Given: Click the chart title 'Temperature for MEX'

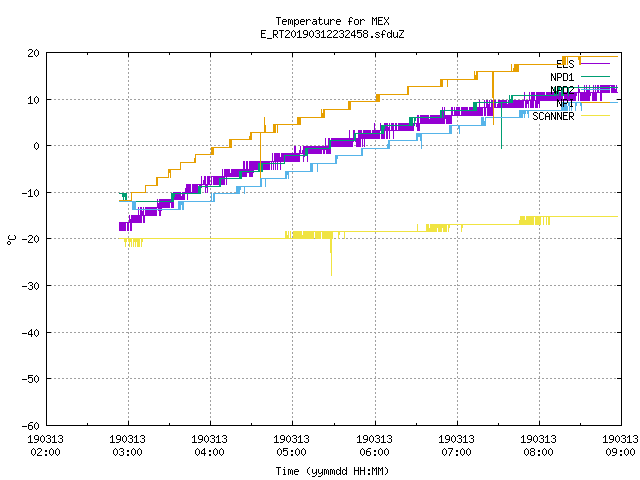Looking at the screenshot, I should click(x=332, y=21).
